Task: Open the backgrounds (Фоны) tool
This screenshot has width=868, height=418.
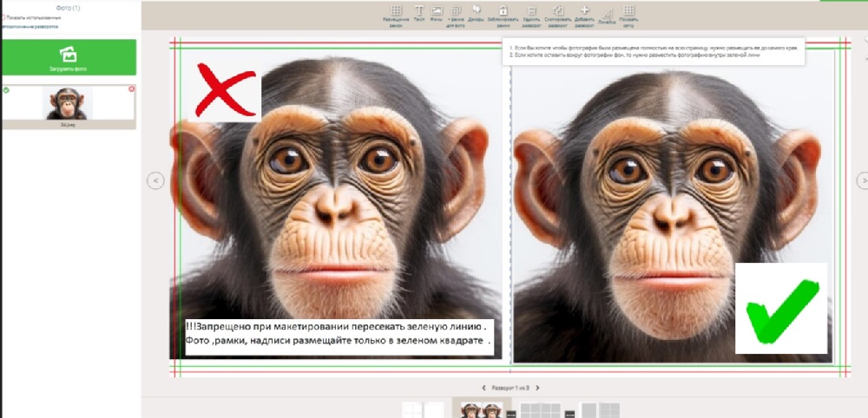Action: 437,12
